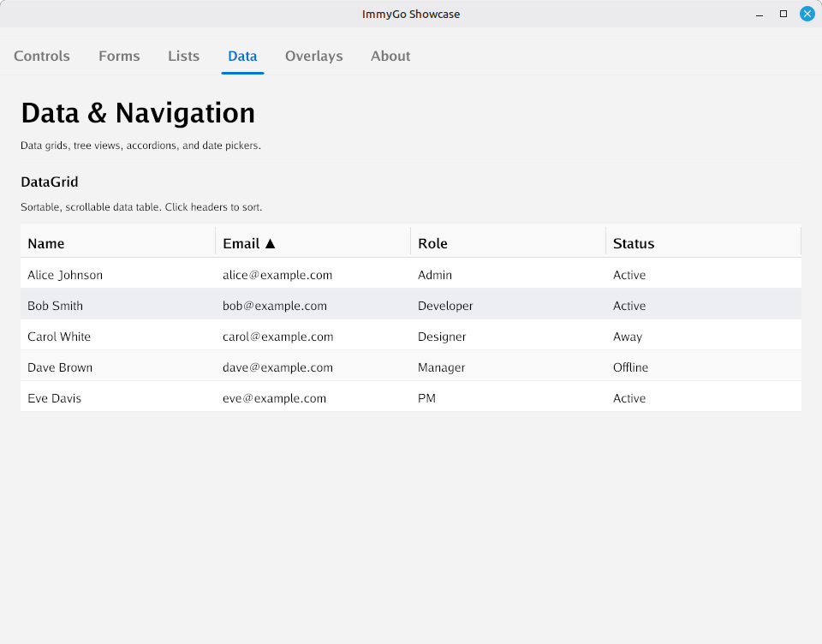Sort the grid by Role

(432, 243)
